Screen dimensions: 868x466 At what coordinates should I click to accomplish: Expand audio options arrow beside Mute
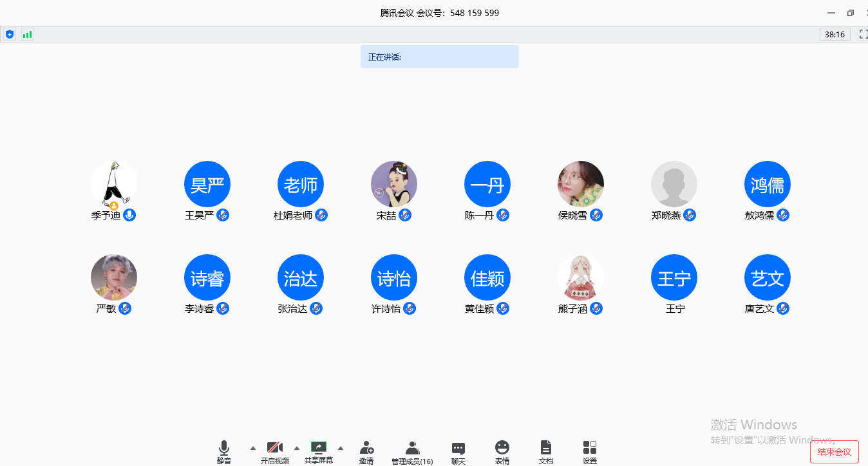(252, 448)
